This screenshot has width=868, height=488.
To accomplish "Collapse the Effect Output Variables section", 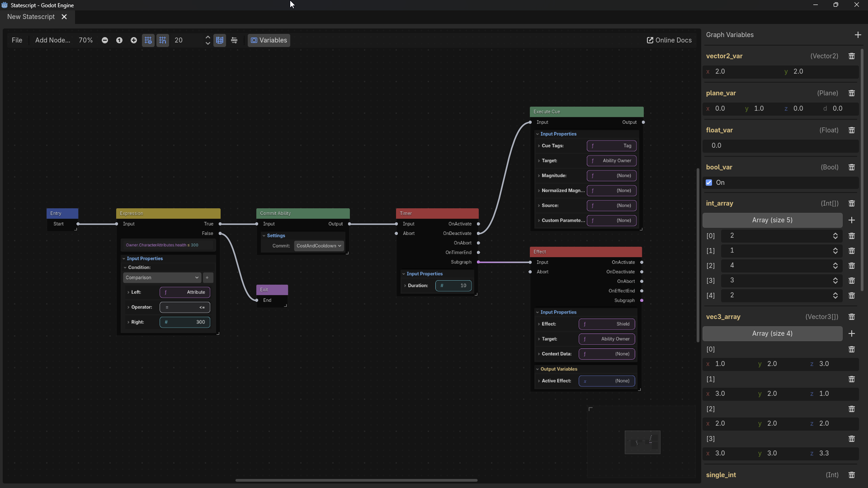I will (x=538, y=369).
